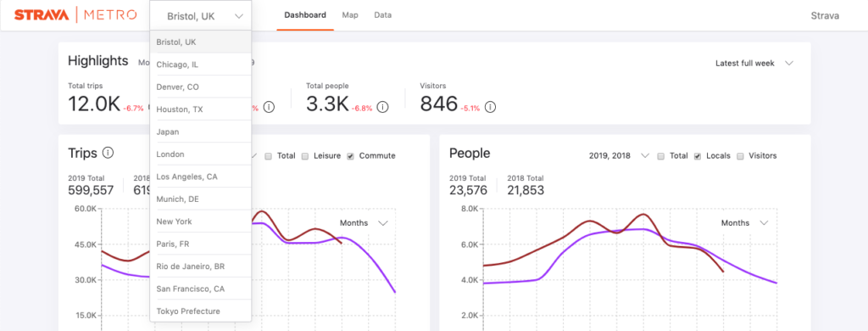This screenshot has width=868, height=331.
Task: Open Months dropdown in Trips chart
Action: pos(364,223)
